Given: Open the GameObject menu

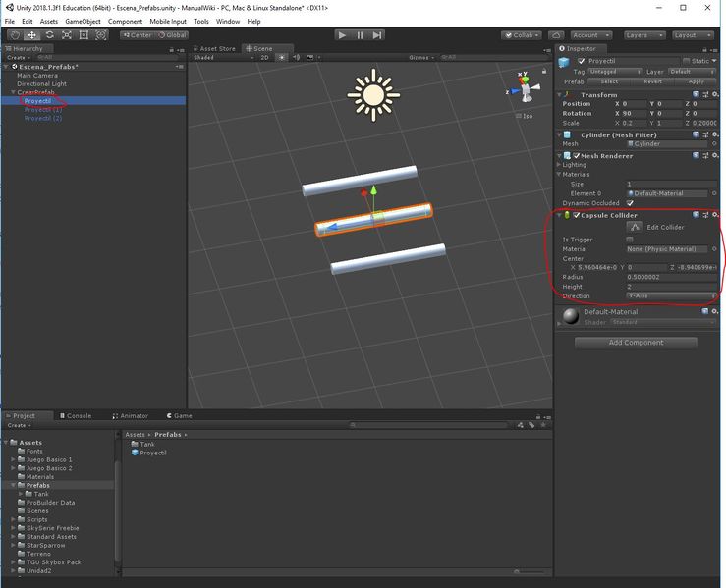Looking at the screenshot, I should [x=83, y=22].
